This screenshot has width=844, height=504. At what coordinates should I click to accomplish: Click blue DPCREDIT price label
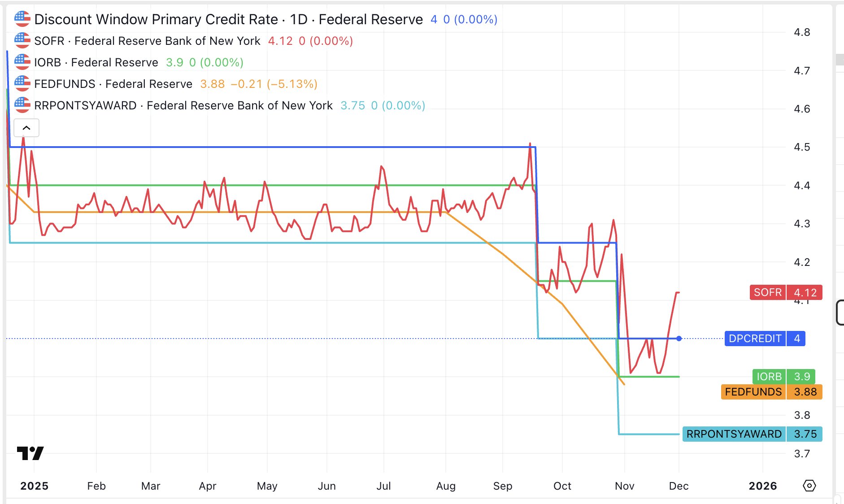765,339
